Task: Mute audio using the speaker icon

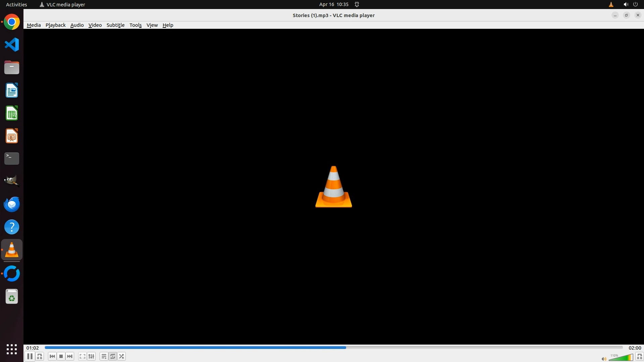Action: [x=604, y=359]
